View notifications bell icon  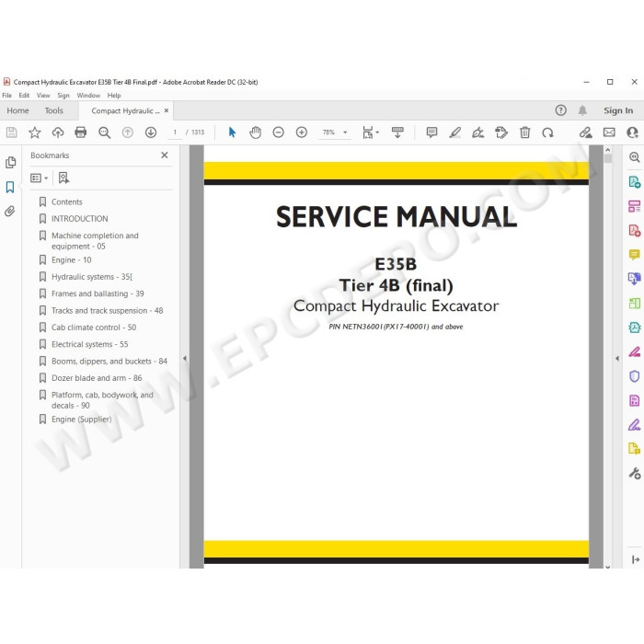click(x=582, y=110)
